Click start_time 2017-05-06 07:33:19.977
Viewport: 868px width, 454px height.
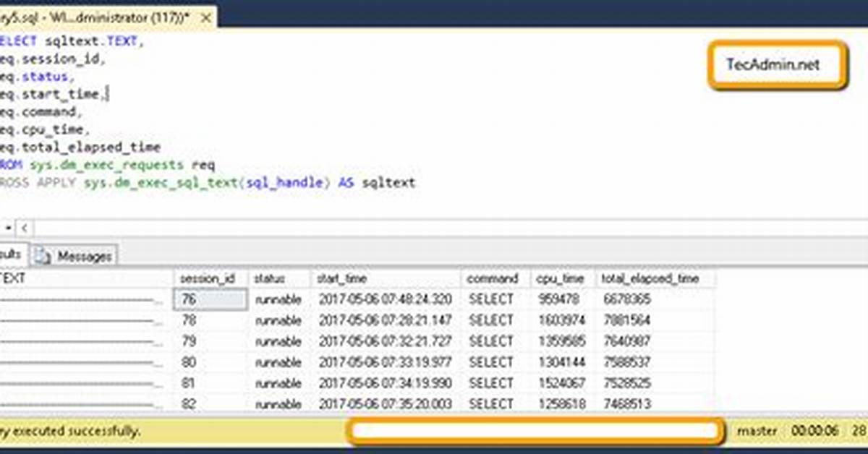(386, 362)
